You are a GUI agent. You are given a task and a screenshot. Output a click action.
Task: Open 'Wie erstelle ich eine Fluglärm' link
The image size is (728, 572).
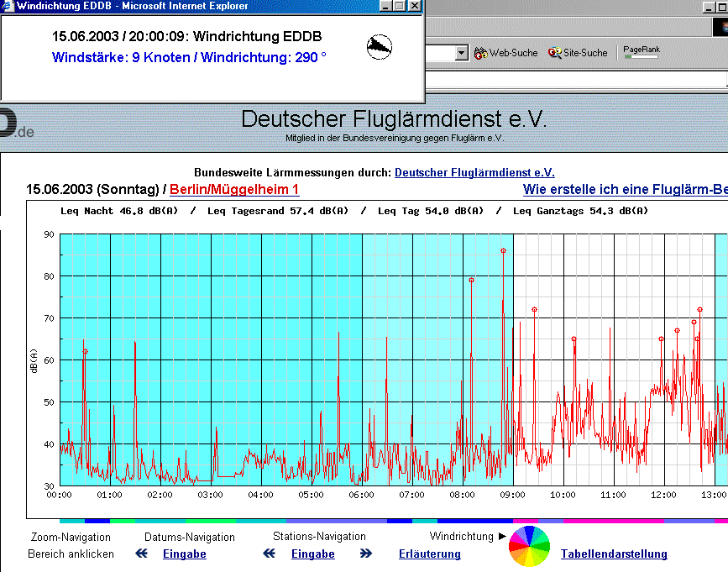(x=625, y=190)
